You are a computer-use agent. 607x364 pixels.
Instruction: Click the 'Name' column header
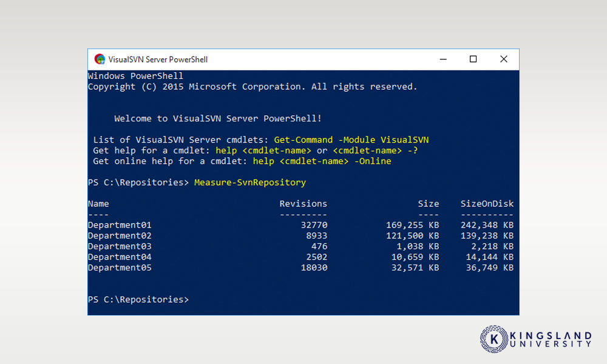tap(98, 203)
